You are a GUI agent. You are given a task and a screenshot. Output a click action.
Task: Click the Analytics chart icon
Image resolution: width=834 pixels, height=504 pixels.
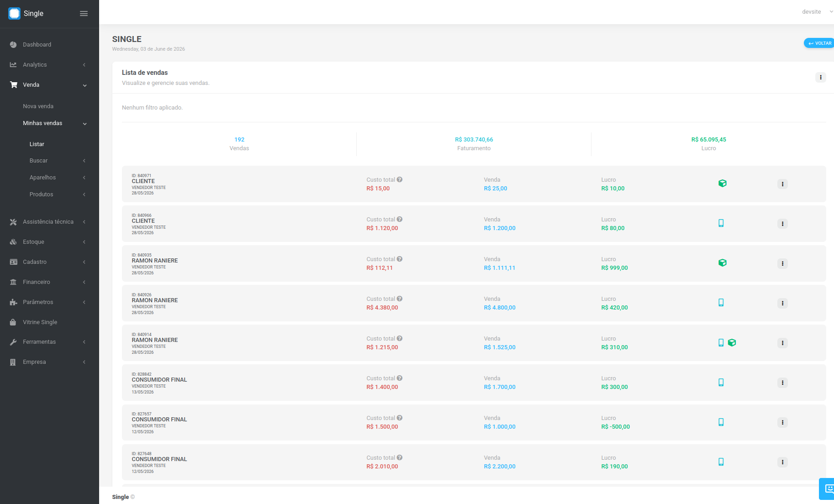coord(13,65)
